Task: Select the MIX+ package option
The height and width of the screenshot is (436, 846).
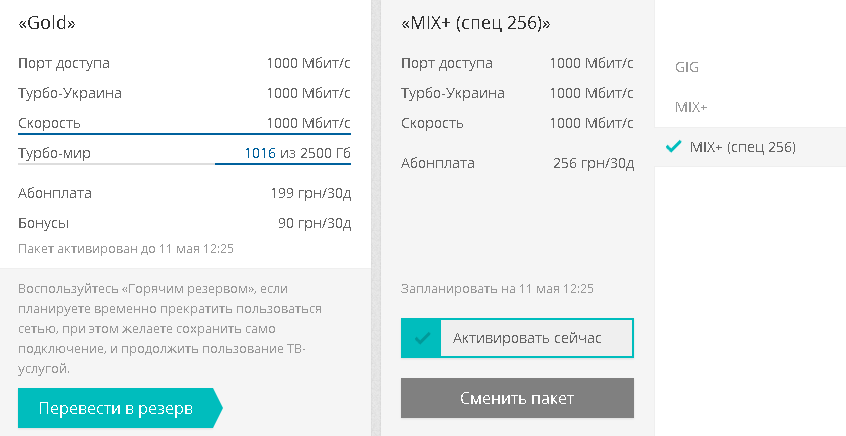Action: [691, 107]
